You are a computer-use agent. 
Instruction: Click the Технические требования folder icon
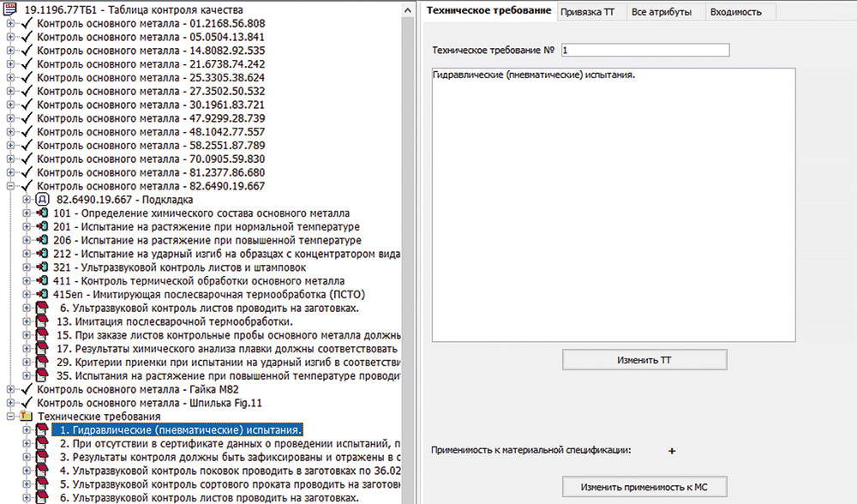point(27,417)
